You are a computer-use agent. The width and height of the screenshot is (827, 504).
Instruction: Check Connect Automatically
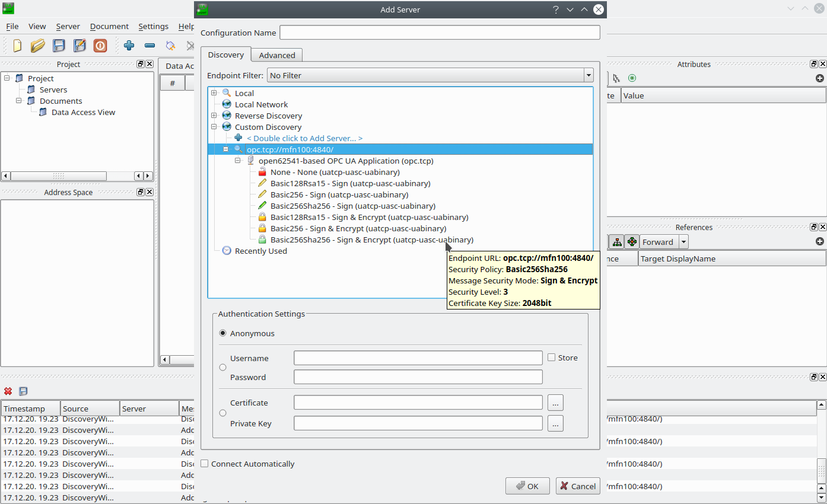tap(205, 464)
